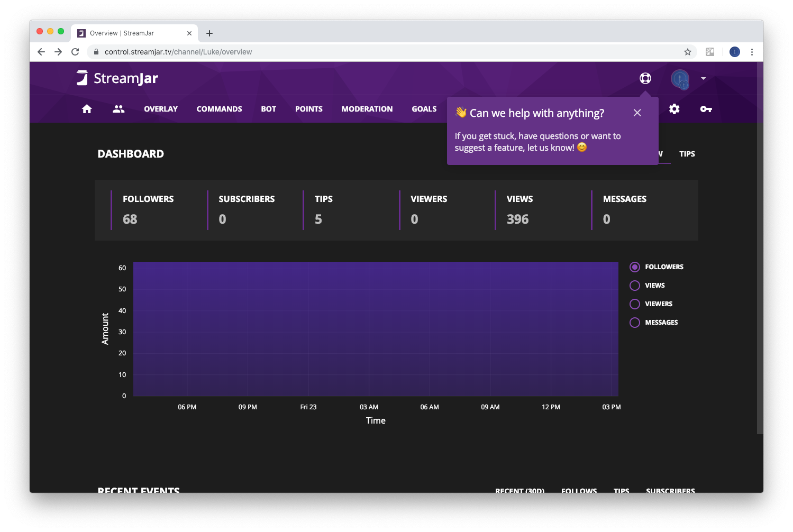The image size is (793, 532).
Task: Open the Goals menu
Action: coord(424,109)
